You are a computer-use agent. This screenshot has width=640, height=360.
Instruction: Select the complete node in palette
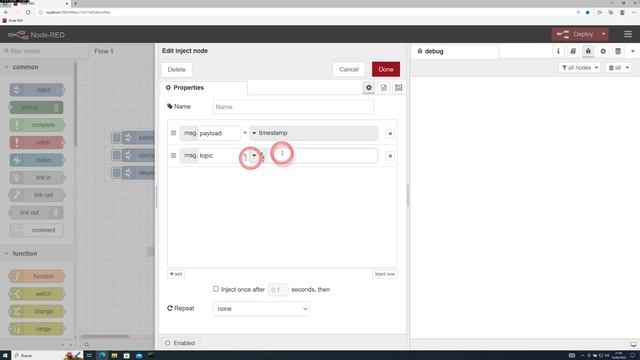pyautogui.click(x=37, y=125)
